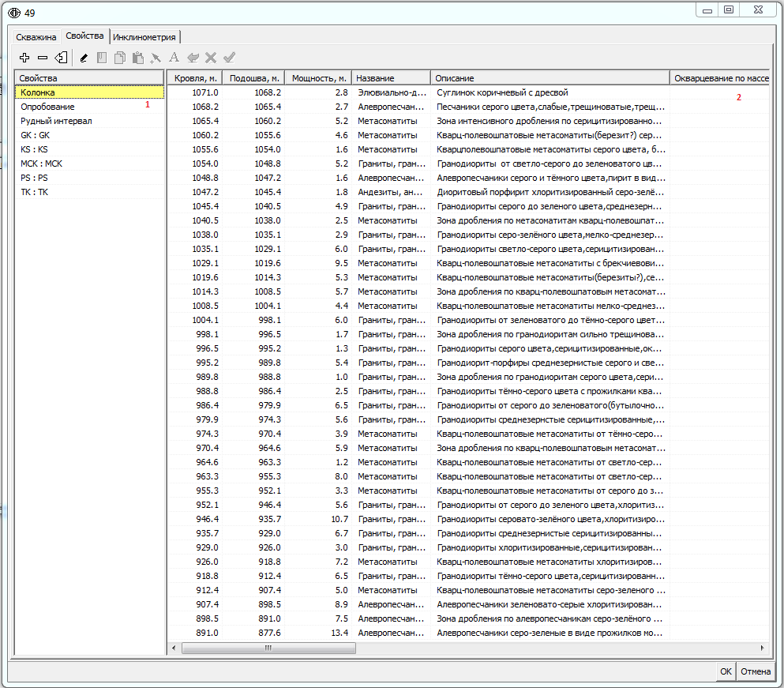Switch to the Скважина tab

click(x=36, y=37)
